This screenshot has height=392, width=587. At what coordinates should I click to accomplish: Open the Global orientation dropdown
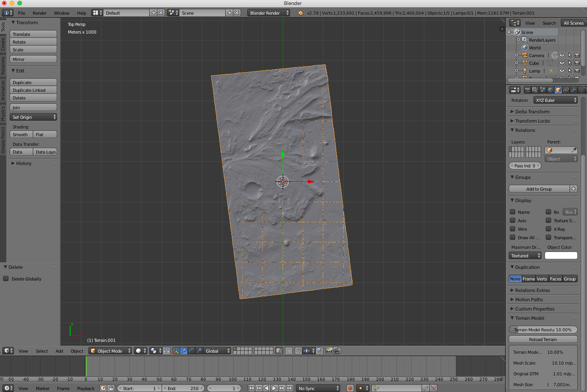(x=217, y=351)
